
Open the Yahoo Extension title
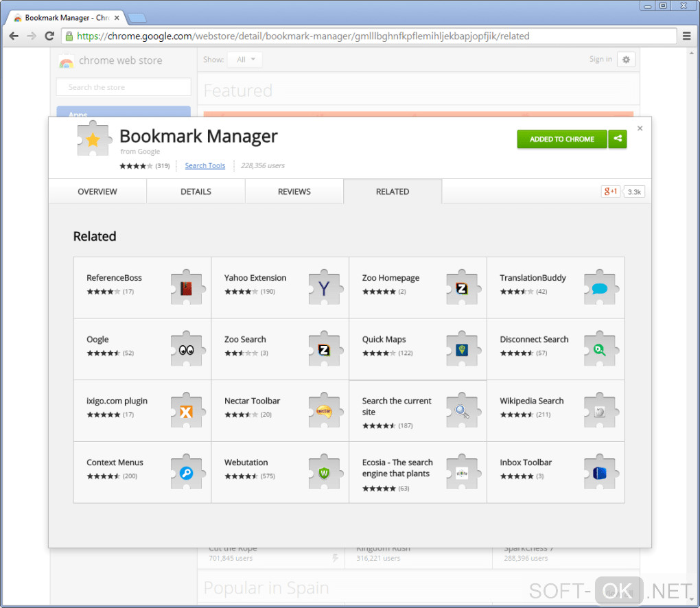click(255, 278)
